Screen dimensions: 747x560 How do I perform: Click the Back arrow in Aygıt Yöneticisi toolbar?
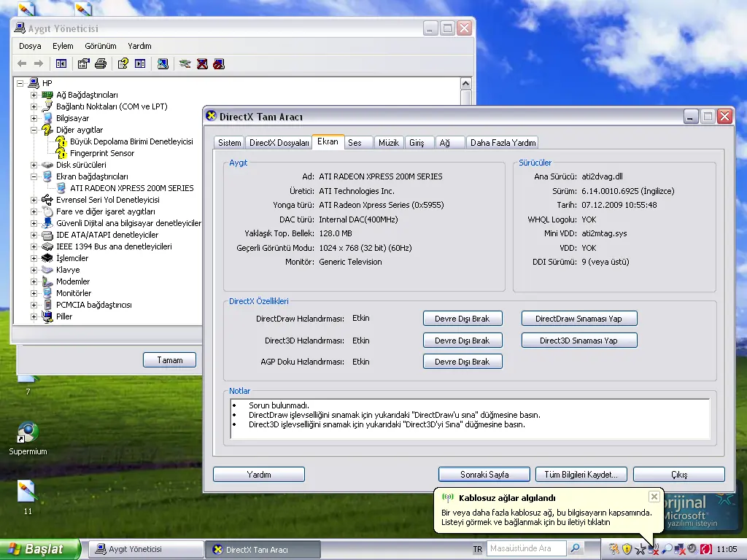point(22,63)
